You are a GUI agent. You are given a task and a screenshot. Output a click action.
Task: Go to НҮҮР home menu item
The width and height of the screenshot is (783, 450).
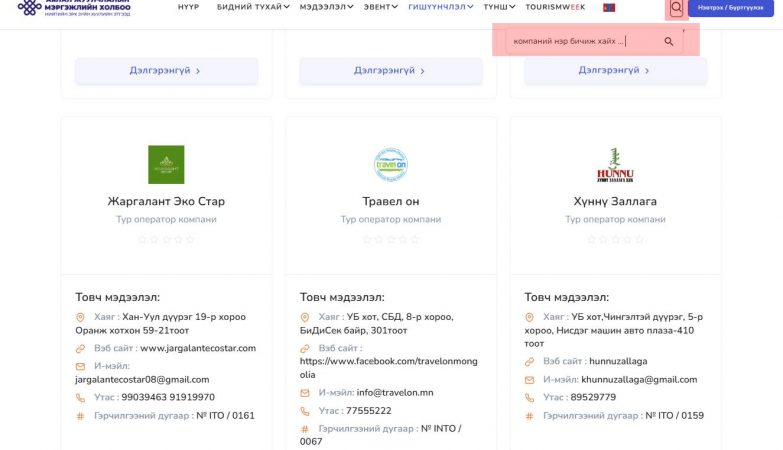[x=188, y=7]
